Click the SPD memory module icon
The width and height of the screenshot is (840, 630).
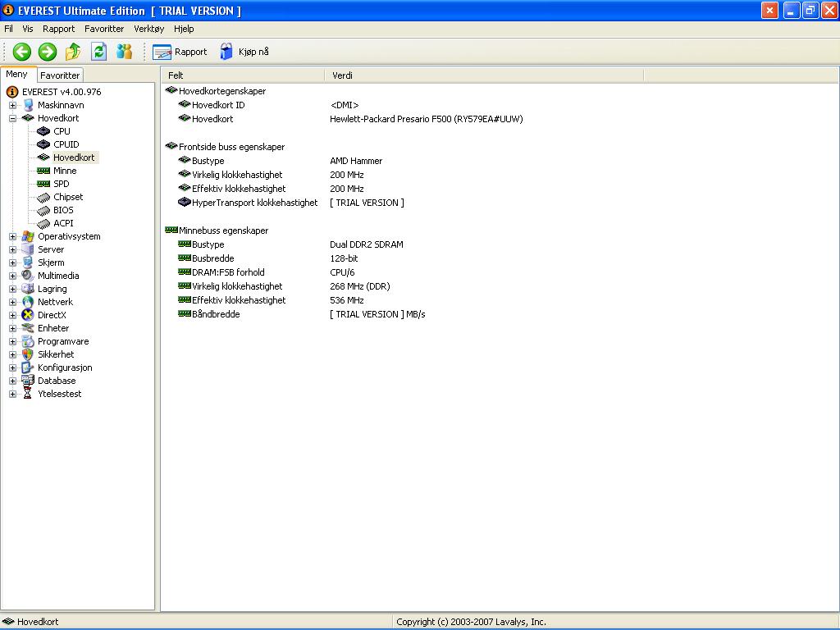click(x=43, y=184)
